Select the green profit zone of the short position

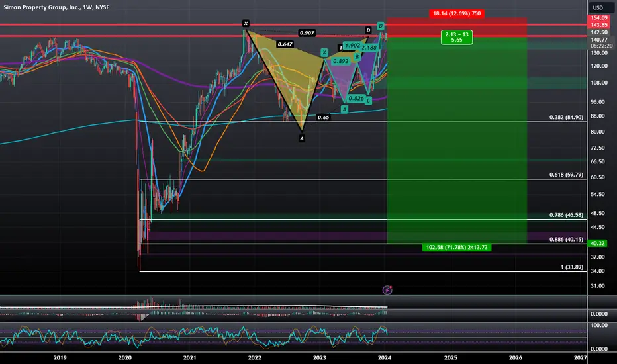457,140
